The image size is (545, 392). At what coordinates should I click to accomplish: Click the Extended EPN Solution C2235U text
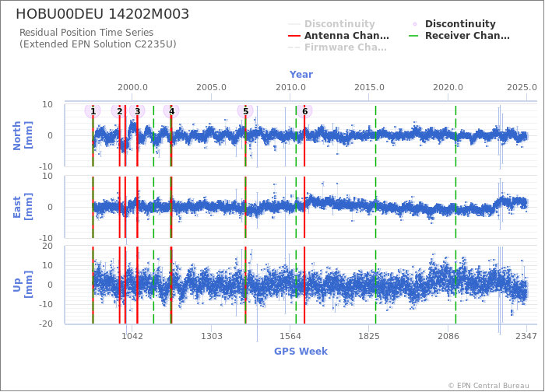[x=97, y=44]
